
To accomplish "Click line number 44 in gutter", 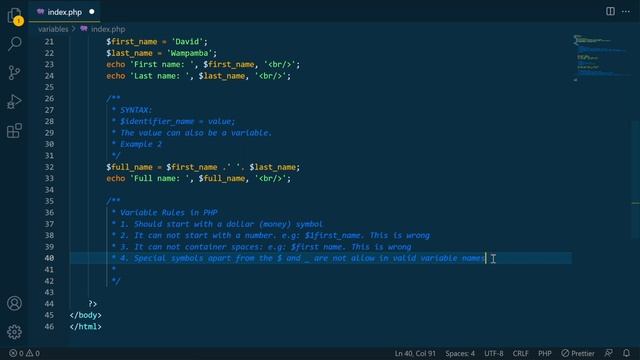I will (x=49, y=304).
